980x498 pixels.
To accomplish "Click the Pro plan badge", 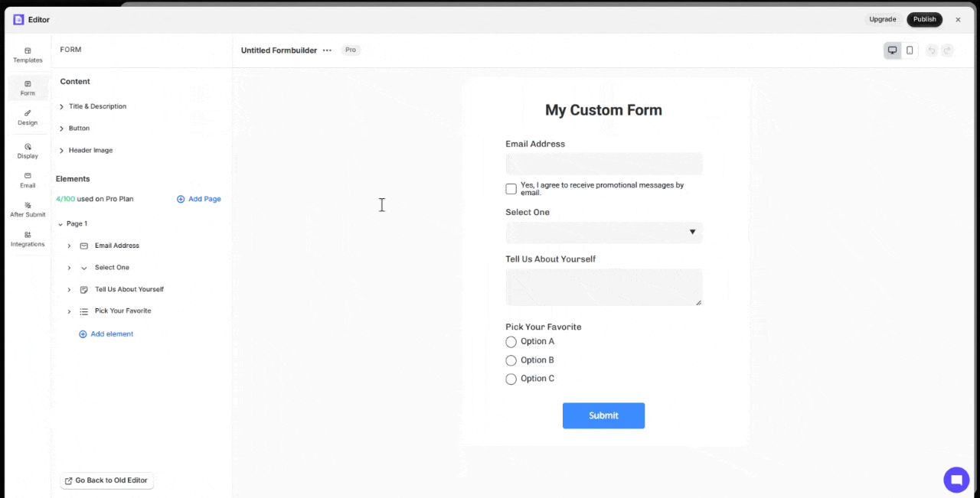I will coord(351,50).
